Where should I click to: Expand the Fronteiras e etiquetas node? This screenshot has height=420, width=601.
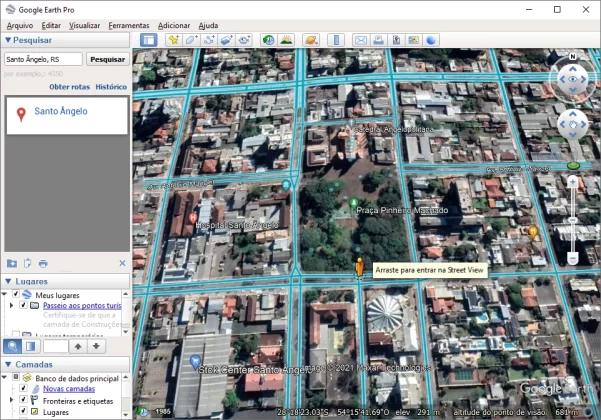coord(11,400)
